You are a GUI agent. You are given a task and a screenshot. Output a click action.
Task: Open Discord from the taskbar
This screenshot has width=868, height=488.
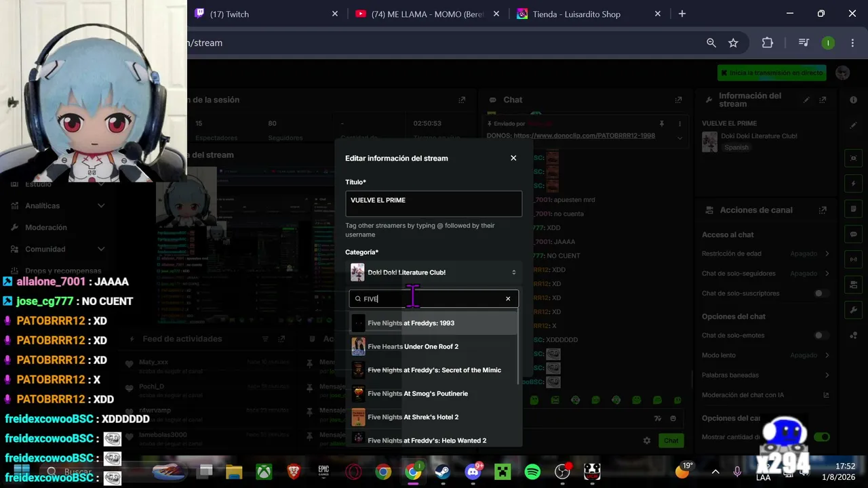click(x=473, y=471)
